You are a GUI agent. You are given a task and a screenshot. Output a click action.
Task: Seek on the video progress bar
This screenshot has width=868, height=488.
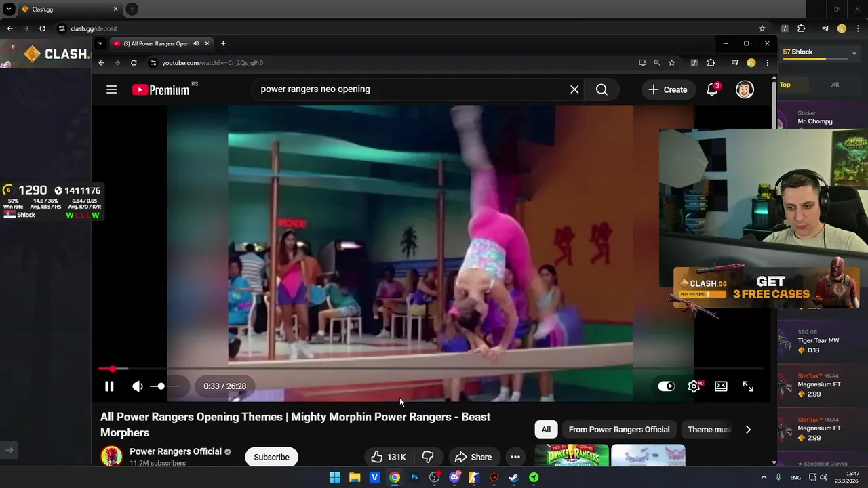click(x=431, y=369)
